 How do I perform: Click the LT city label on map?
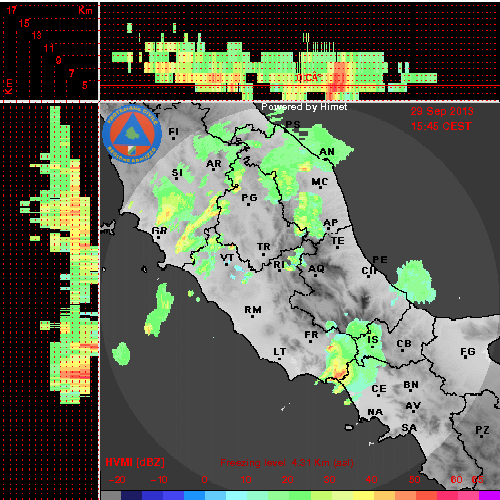click(x=280, y=352)
